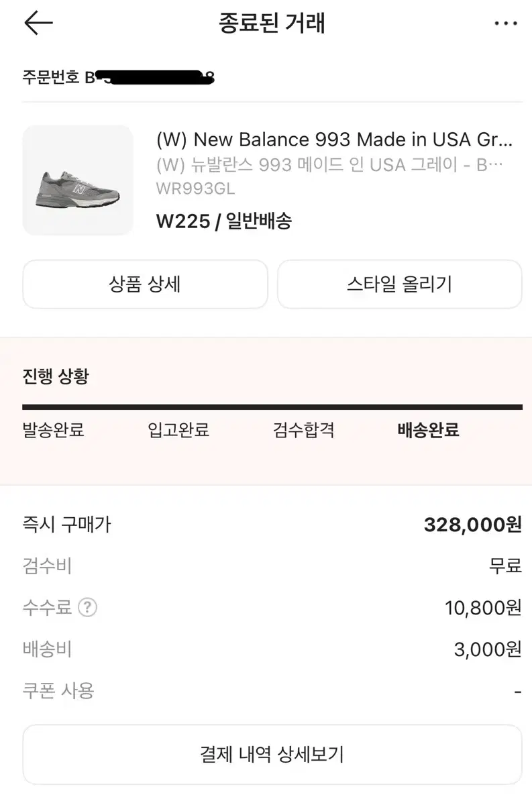This screenshot has height=805, width=532.
Task: Click the progress status bar
Action: 272,407
